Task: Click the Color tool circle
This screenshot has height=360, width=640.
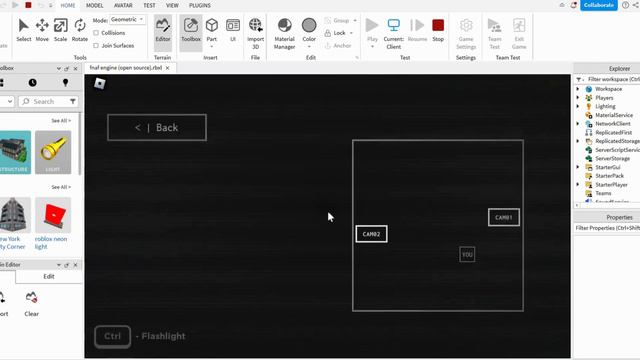Action: coord(309,25)
